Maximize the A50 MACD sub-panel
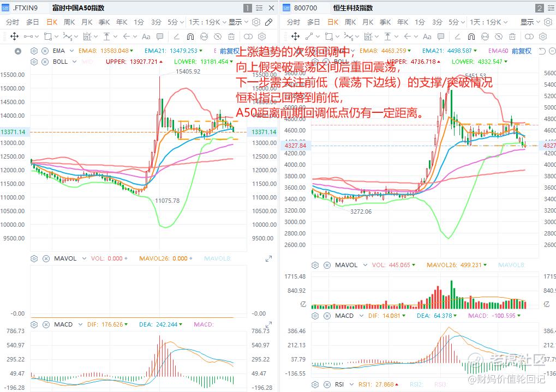Image resolution: width=556 pixels, height=392 pixels. click(x=269, y=324)
